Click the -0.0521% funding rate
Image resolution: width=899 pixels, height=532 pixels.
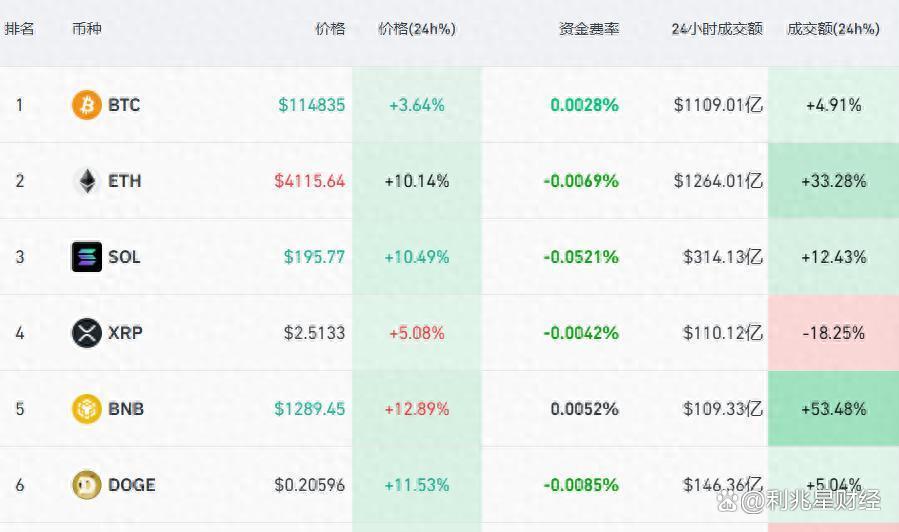click(x=581, y=257)
